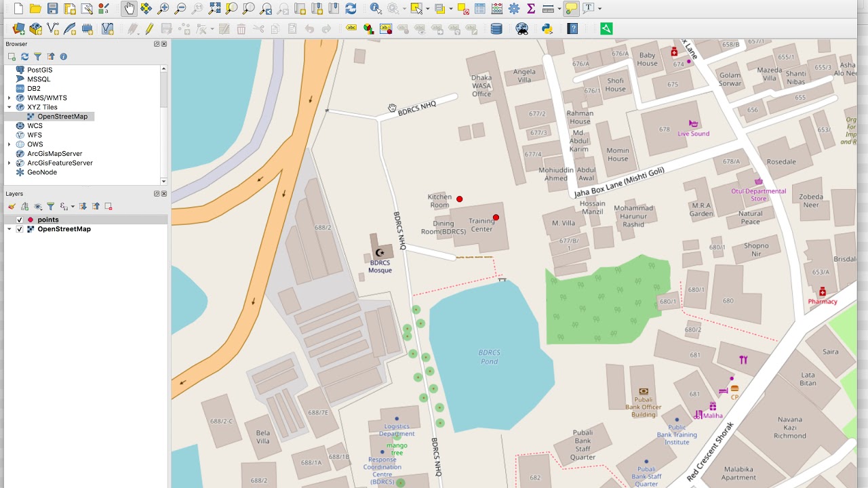
Task: Expand the ArcGisFeatureServer tree node
Action: click(9, 163)
